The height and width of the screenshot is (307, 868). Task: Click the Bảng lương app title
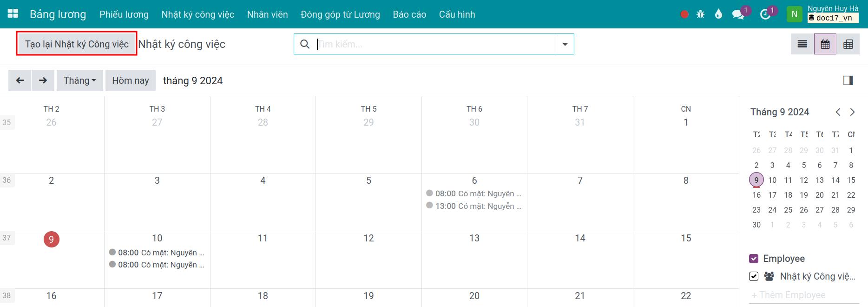click(x=58, y=14)
